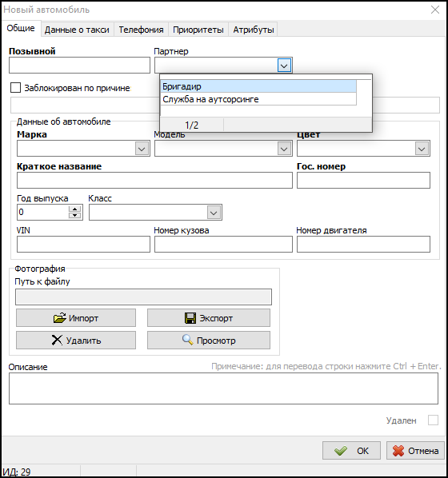Screen dimensions: 448x478
Task: Decrease Год выпуска with down arrow
Action: 74,215
